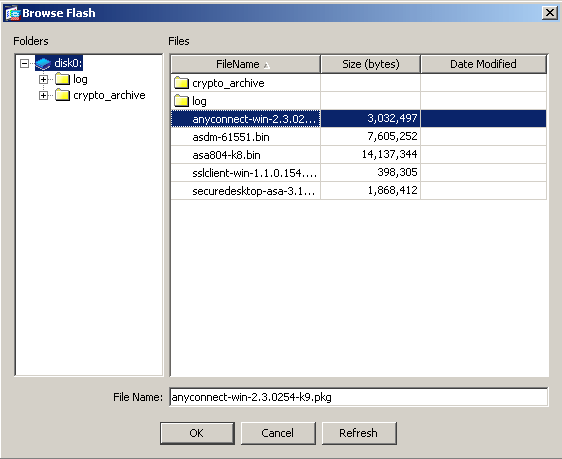Select the securedesktop-asa-3.1... file
Screen dimensions: 562x459
tap(254, 191)
